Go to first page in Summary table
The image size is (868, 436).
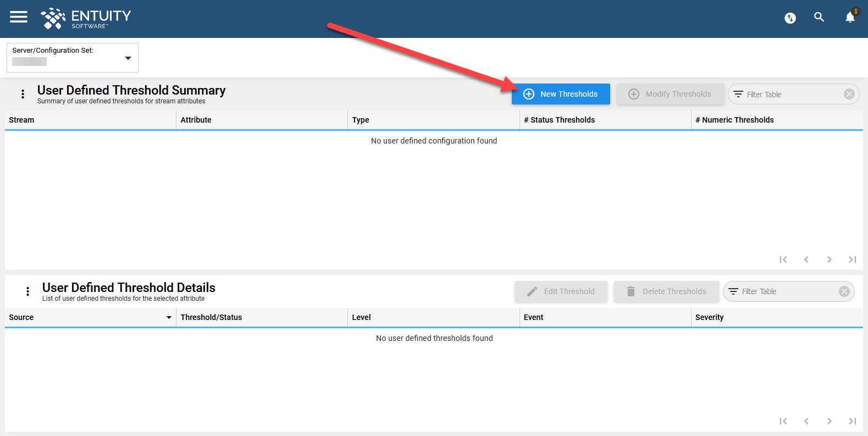pos(783,260)
